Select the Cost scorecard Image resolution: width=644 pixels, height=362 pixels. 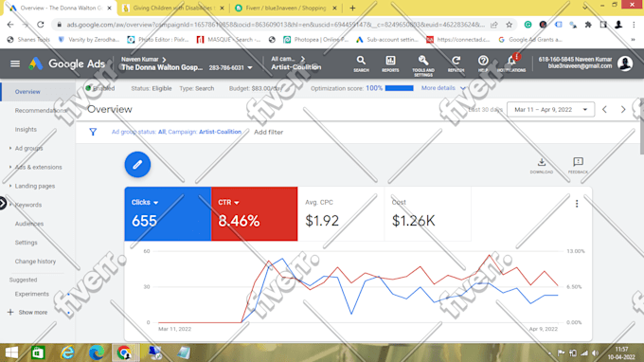(x=427, y=213)
